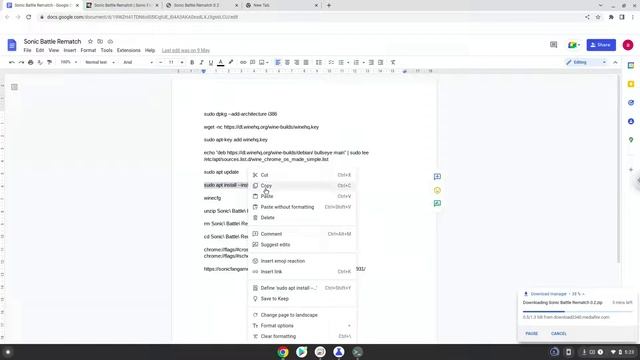Viewport: 640px width, 360px height.
Task: Click the font size field
Action: (171, 62)
